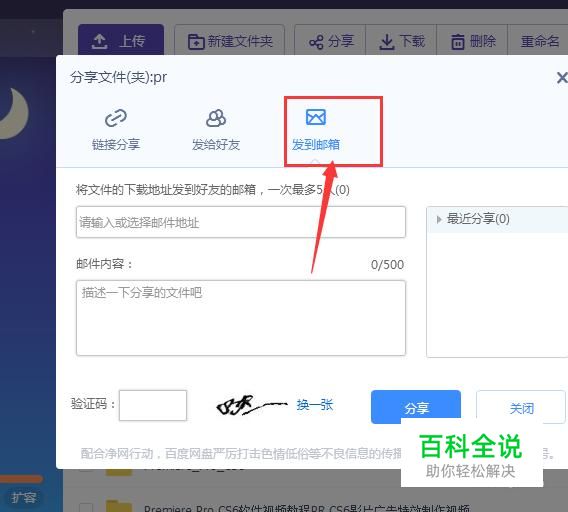Click the trash can icon in toolbar
568x512 pixels.
458,42
